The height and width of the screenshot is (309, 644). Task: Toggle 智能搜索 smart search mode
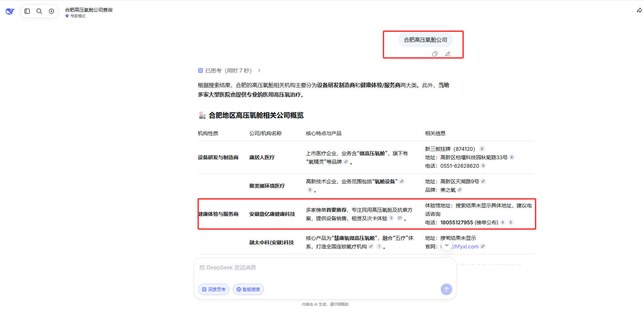coord(248,289)
